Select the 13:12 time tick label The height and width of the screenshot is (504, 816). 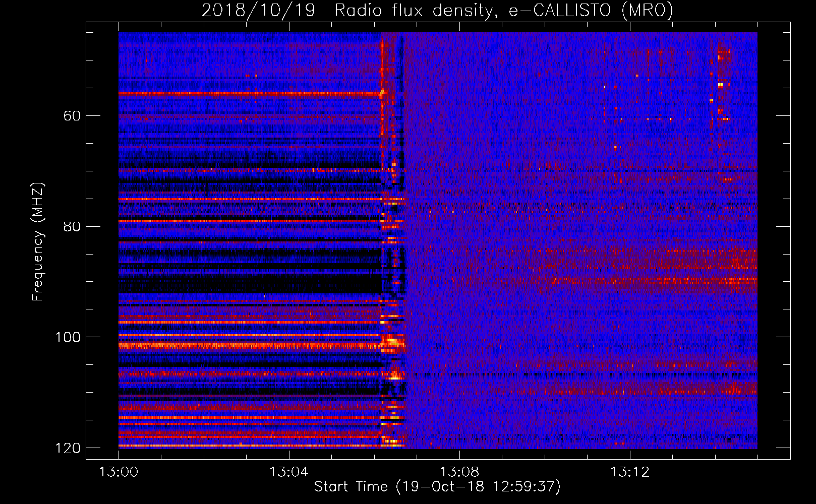click(630, 472)
